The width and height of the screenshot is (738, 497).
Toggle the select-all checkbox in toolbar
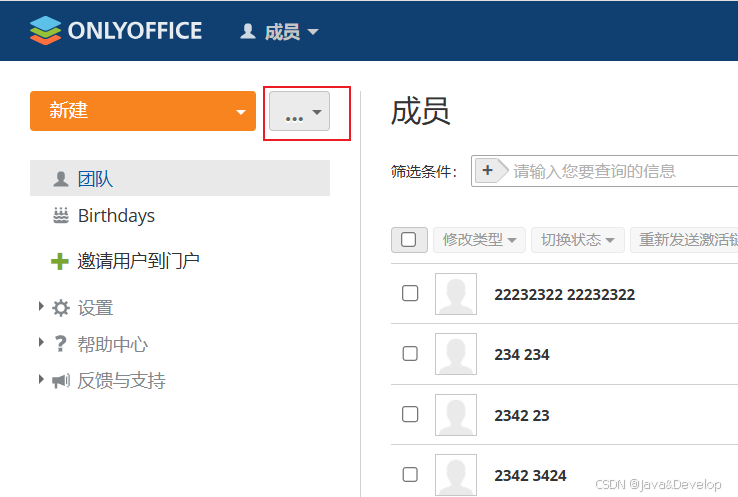tap(409, 240)
